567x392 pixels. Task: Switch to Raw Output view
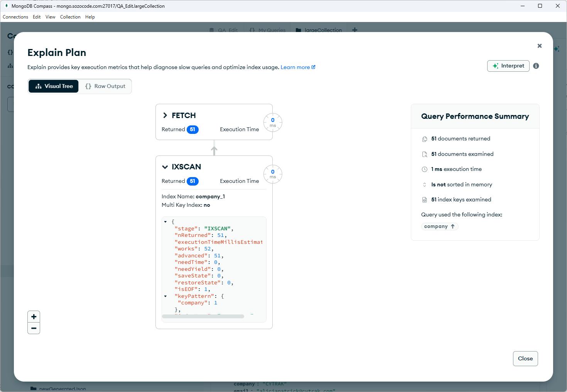tap(105, 86)
